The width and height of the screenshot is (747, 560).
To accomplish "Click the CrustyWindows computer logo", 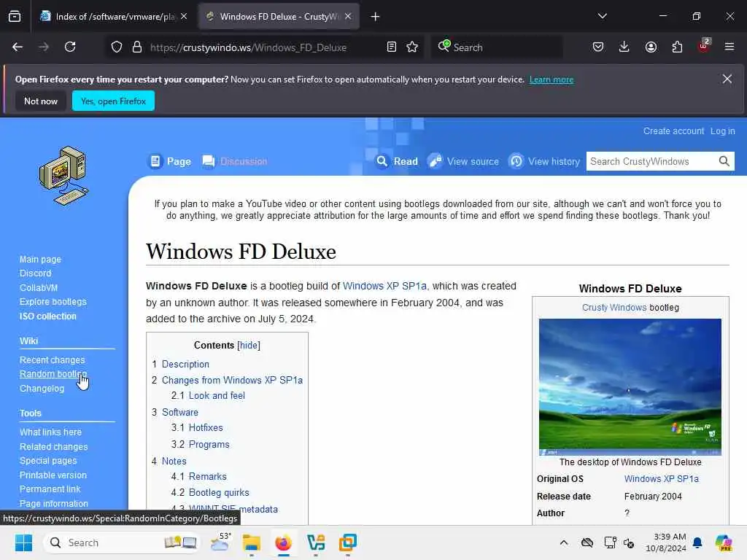I will (x=64, y=175).
